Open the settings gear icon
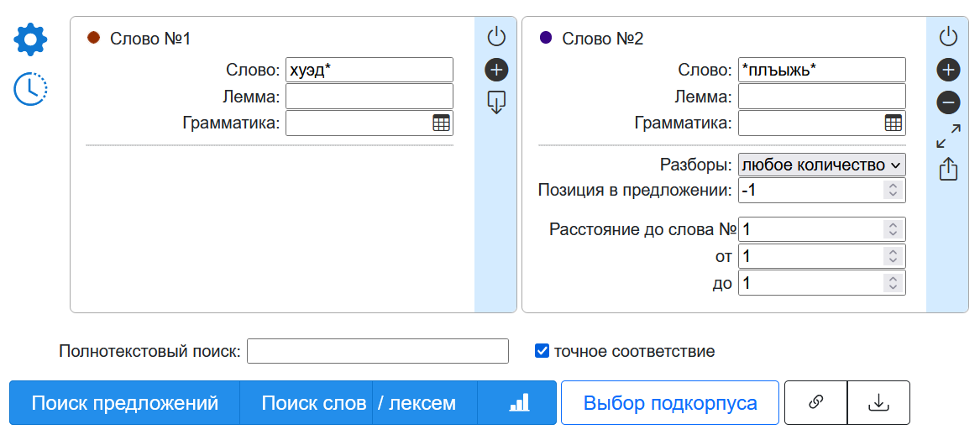 pyautogui.click(x=30, y=39)
